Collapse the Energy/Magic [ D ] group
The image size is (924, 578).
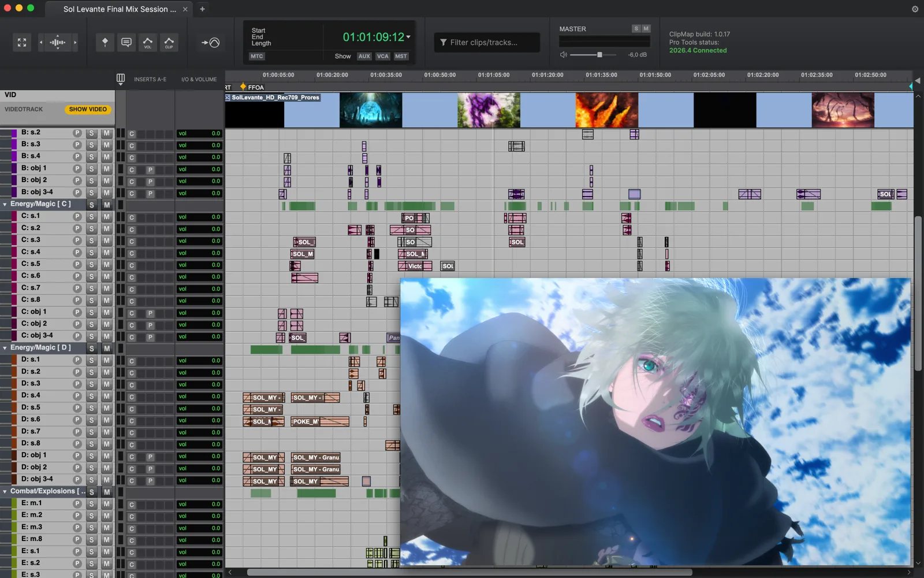click(x=5, y=348)
